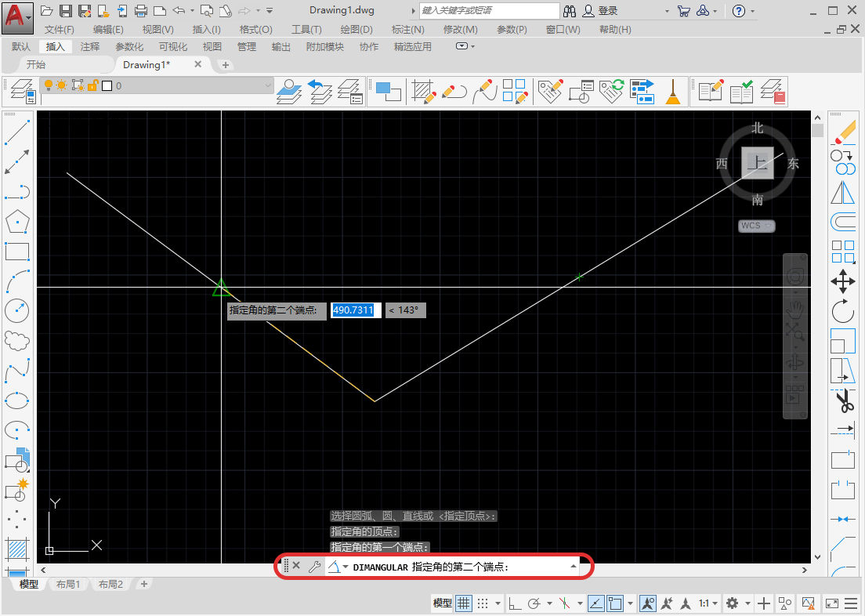The height and width of the screenshot is (616, 865).
Task: Click the keyword search input field
Action: pyautogui.click(x=490, y=10)
